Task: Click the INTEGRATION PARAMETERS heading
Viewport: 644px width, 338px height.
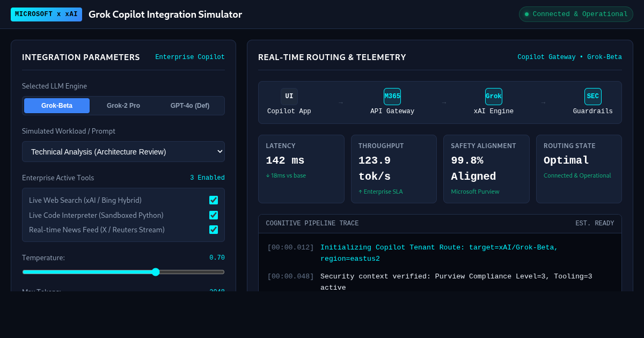Action: (x=81, y=57)
